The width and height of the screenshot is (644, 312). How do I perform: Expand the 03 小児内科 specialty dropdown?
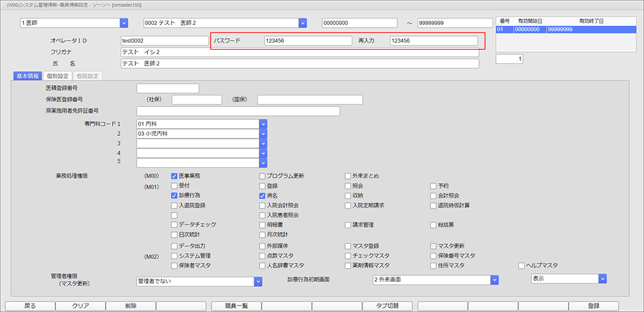(x=263, y=133)
